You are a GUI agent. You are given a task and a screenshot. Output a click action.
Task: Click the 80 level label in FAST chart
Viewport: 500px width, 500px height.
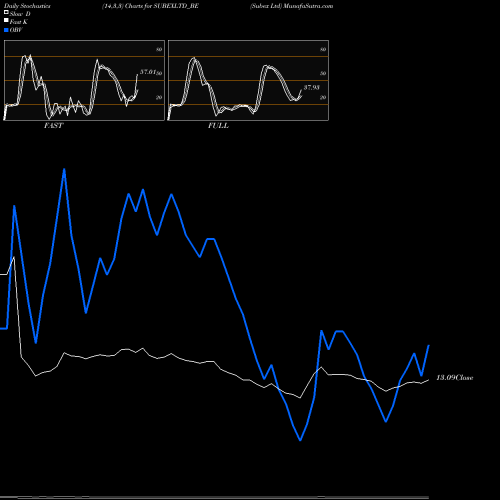[159, 49]
